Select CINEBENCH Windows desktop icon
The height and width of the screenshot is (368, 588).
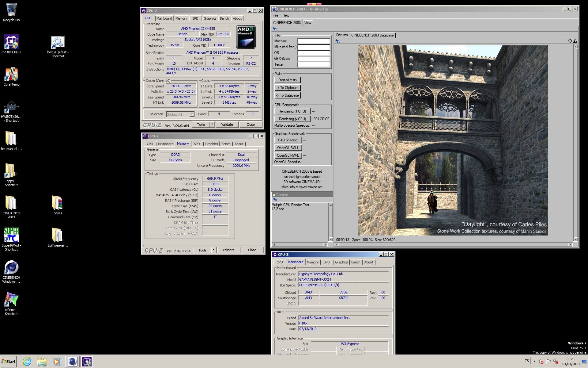11,272
